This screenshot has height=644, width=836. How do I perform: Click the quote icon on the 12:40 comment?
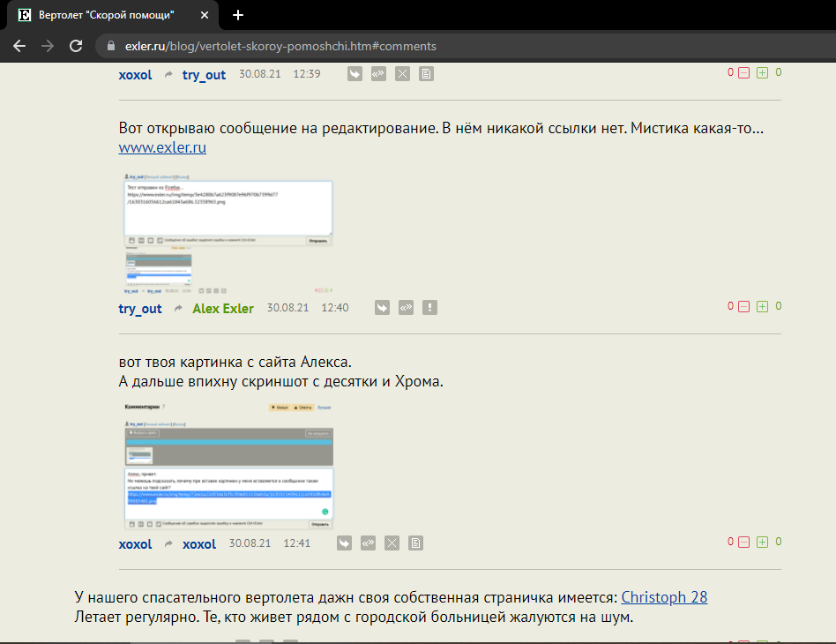(x=406, y=308)
